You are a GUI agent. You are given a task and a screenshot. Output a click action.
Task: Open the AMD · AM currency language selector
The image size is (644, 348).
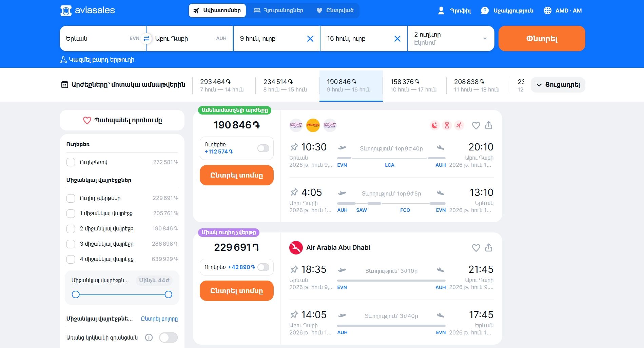click(563, 11)
